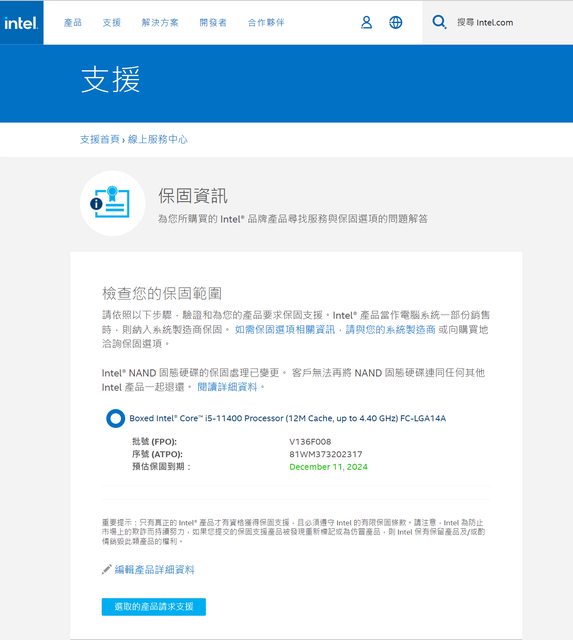Click the warranty certificate icon

(113, 203)
